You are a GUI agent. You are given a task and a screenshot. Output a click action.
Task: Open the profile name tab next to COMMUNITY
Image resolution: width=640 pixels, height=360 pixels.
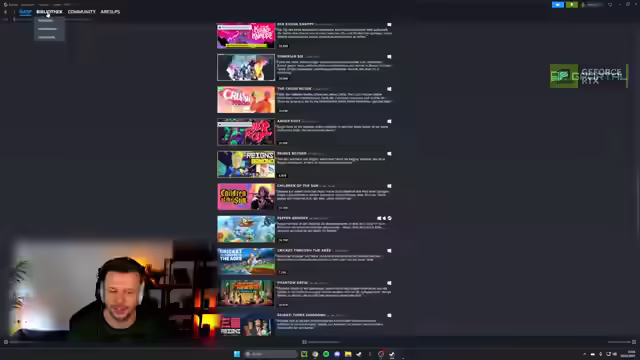110,12
